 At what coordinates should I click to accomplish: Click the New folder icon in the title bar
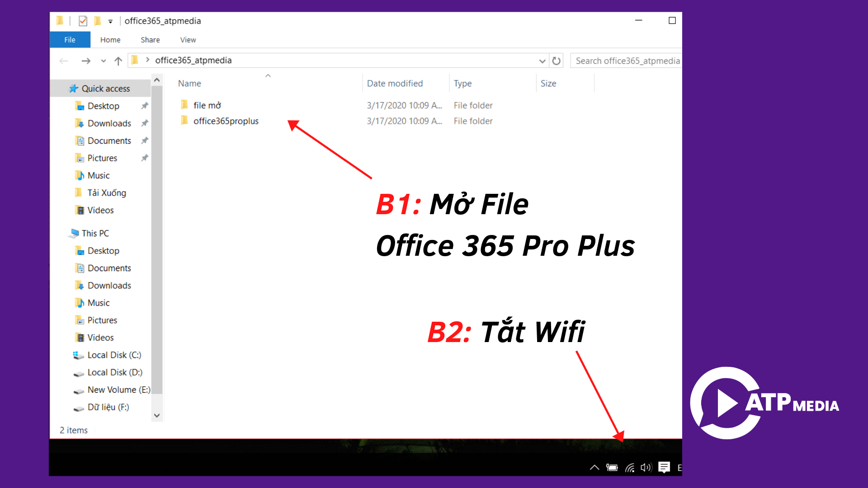pos(97,21)
